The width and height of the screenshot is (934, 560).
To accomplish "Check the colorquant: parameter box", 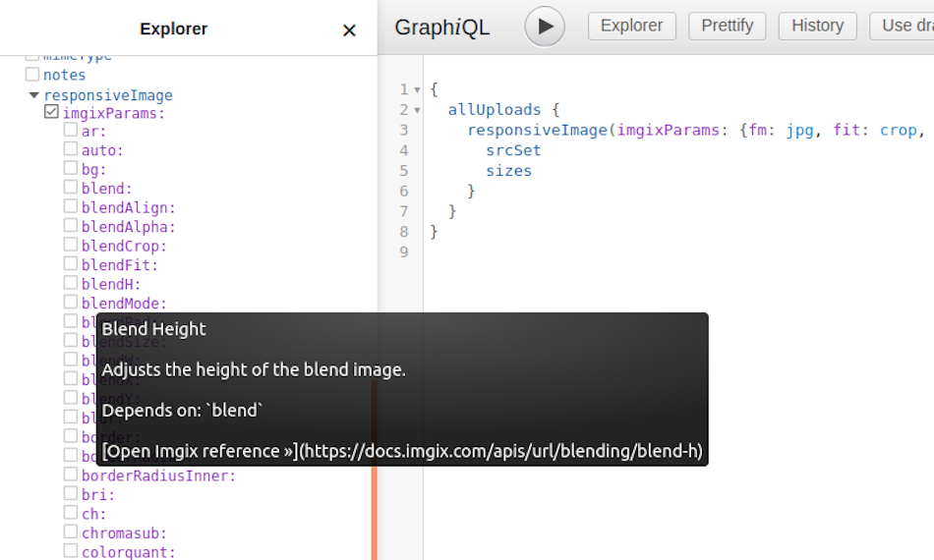I will (x=71, y=551).
